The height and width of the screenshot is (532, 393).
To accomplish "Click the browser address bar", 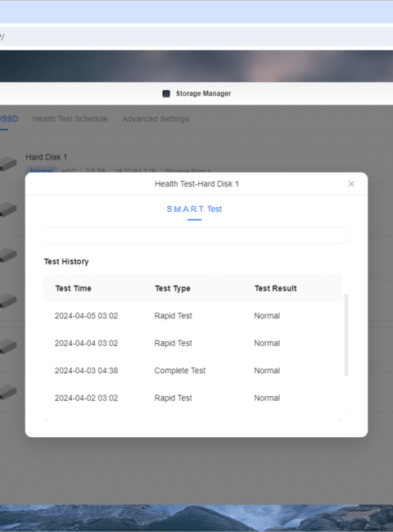I will click(196, 37).
